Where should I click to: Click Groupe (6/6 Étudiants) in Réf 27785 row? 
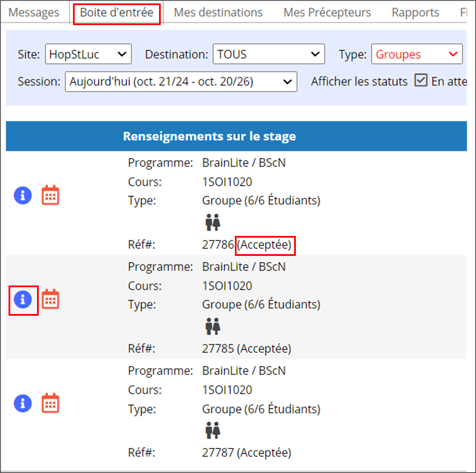261,305
